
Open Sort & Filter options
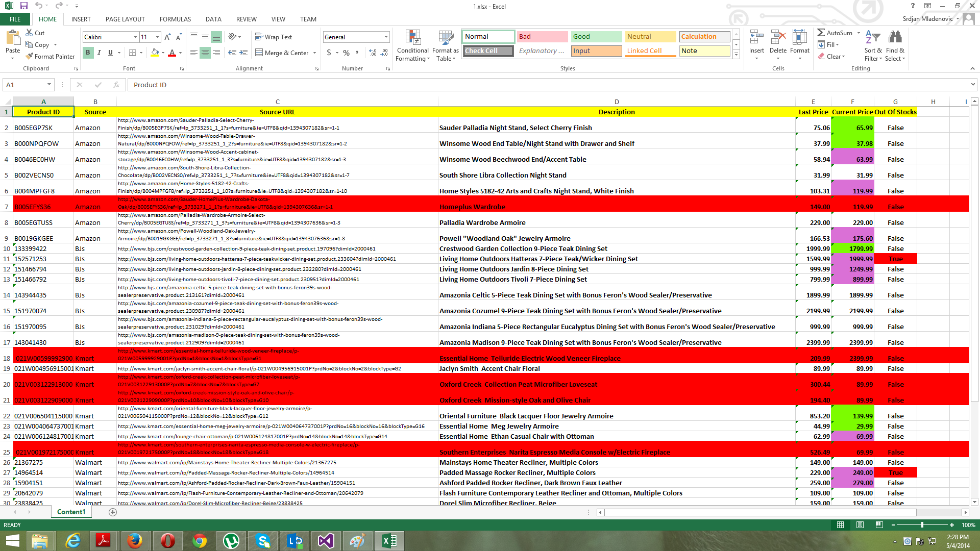click(x=873, y=46)
